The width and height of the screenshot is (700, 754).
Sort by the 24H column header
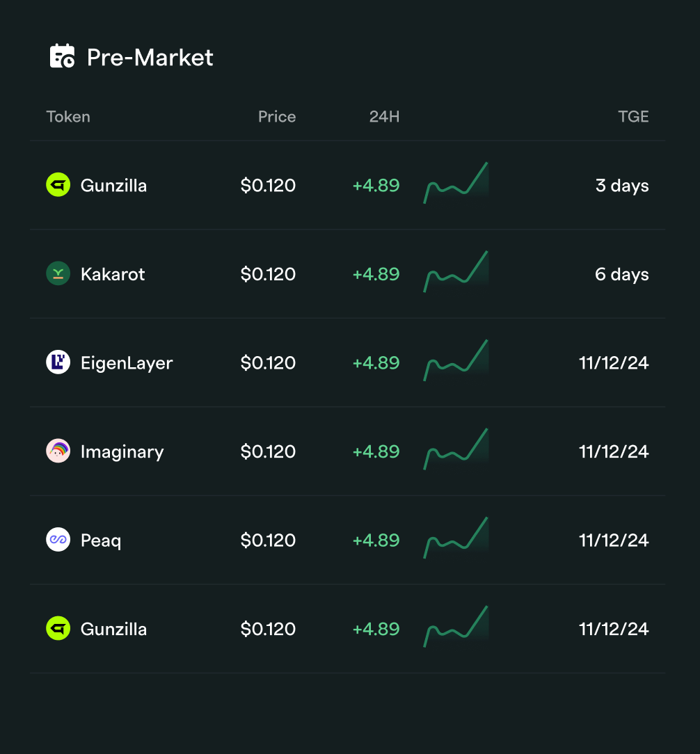click(x=385, y=117)
